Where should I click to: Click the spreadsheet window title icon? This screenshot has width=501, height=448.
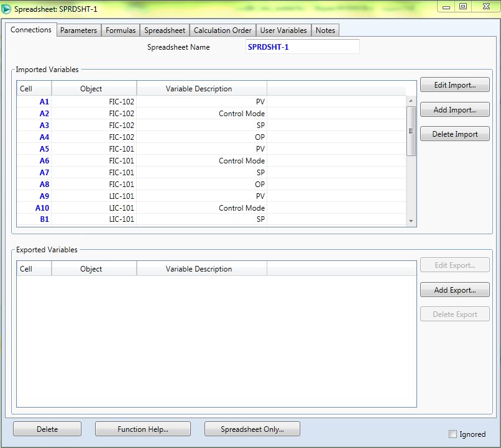pyautogui.click(x=7, y=9)
